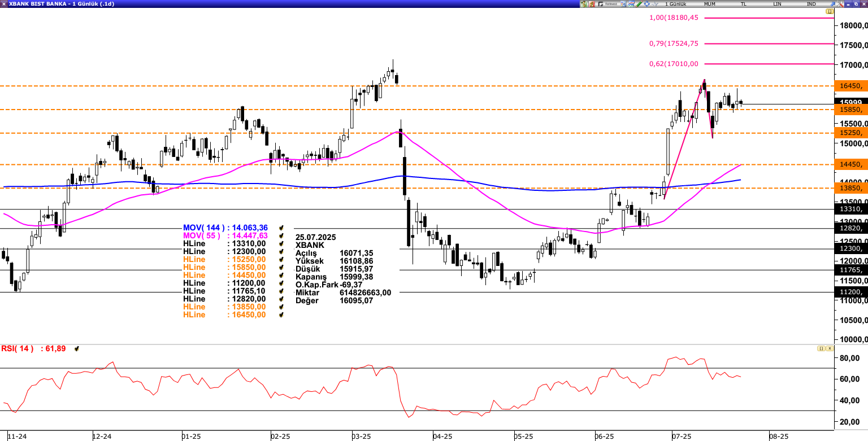
Task: Click the red figure icon beside the Forinvest logo
Action: tap(592, 4)
